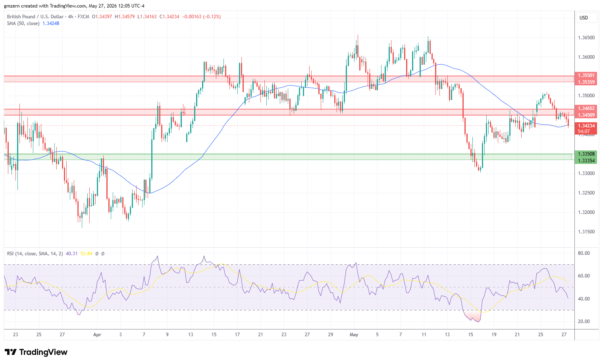The image size is (603, 364).
Task: Click the 1.32500 price axis label
Action: pyautogui.click(x=586, y=193)
